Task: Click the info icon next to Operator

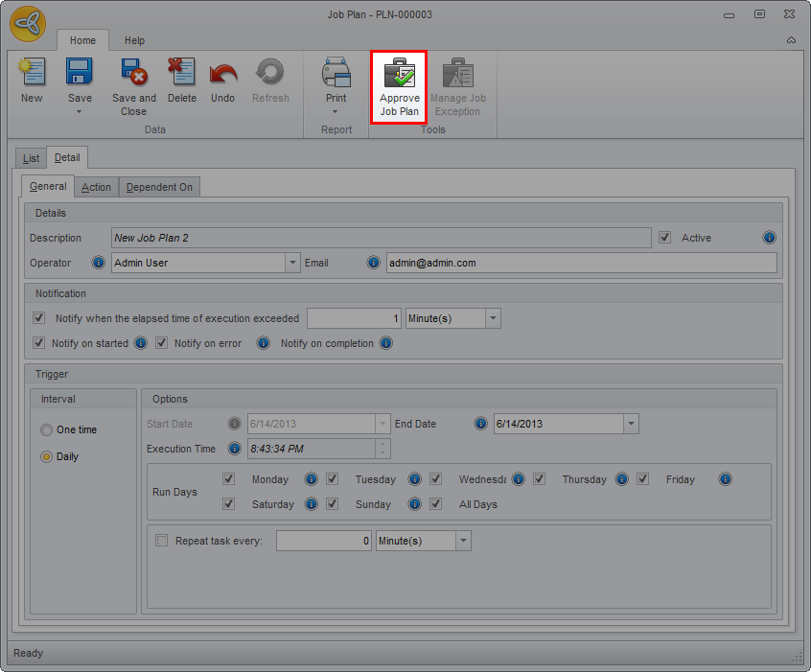Action: [99, 263]
